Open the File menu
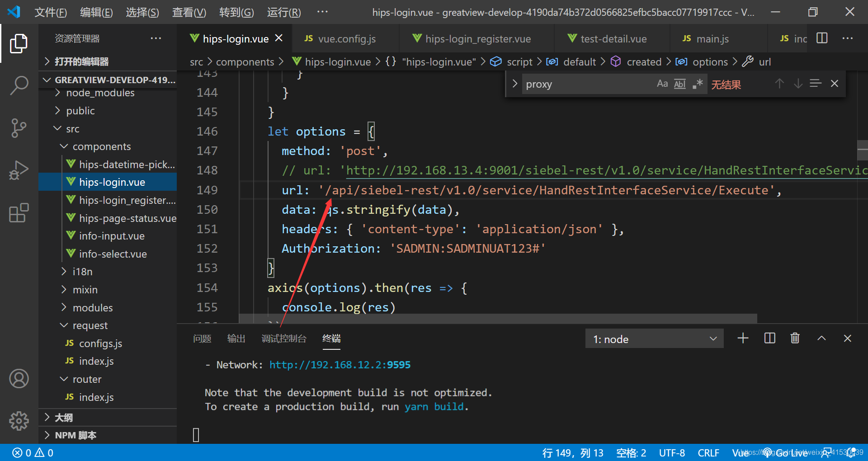The height and width of the screenshot is (461, 868). coord(51,12)
